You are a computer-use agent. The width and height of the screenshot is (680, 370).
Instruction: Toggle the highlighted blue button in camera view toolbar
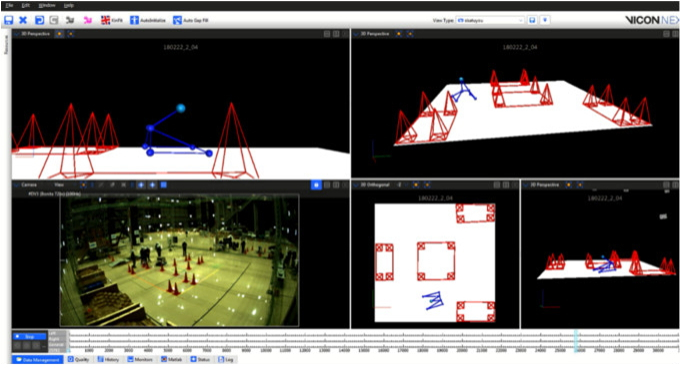(x=316, y=185)
